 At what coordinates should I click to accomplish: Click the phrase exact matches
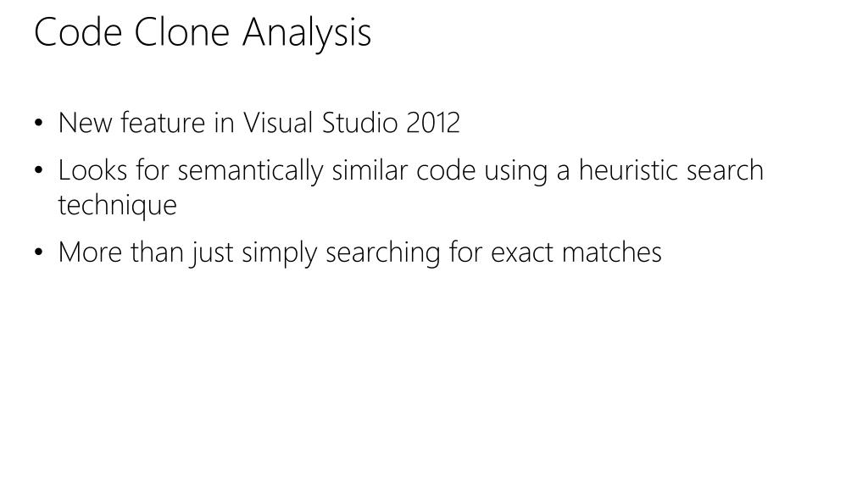pyautogui.click(x=576, y=252)
